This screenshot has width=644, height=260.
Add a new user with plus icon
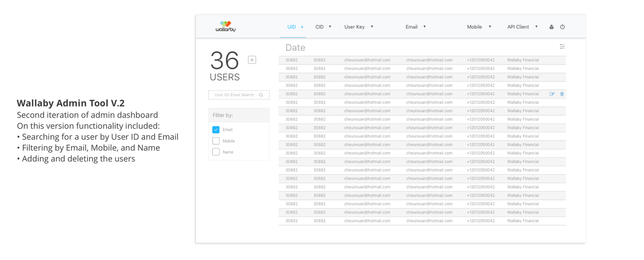(x=252, y=60)
